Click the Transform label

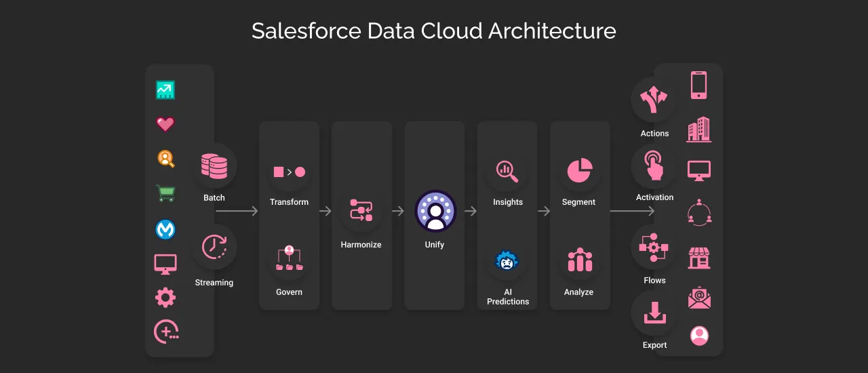tap(289, 202)
